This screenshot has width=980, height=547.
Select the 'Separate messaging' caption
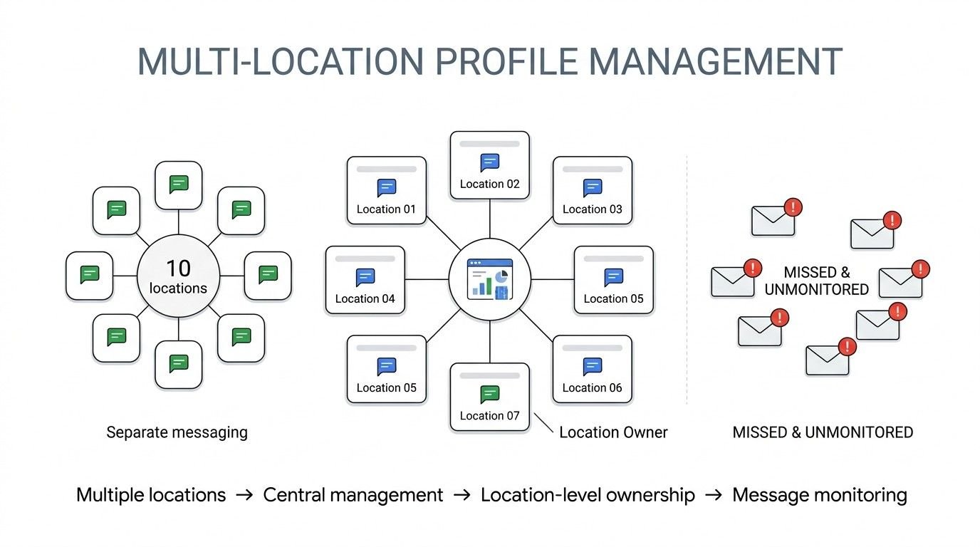pyautogui.click(x=177, y=432)
